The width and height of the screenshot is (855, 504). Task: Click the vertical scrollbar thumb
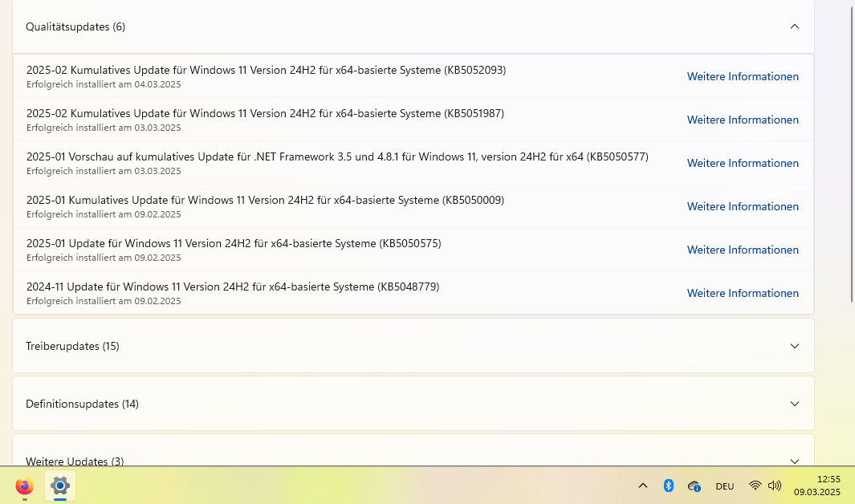pos(853,155)
